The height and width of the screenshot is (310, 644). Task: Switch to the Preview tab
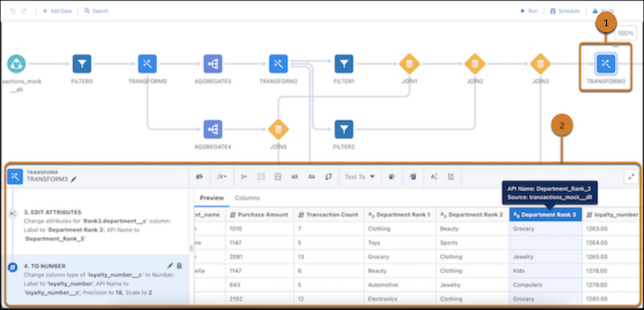coord(212,197)
